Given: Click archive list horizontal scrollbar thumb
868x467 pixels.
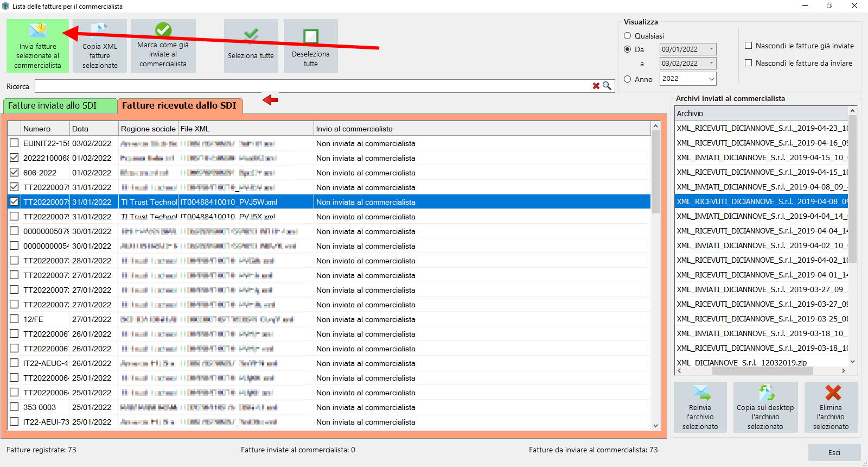Looking at the screenshot, I should pos(762,371).
